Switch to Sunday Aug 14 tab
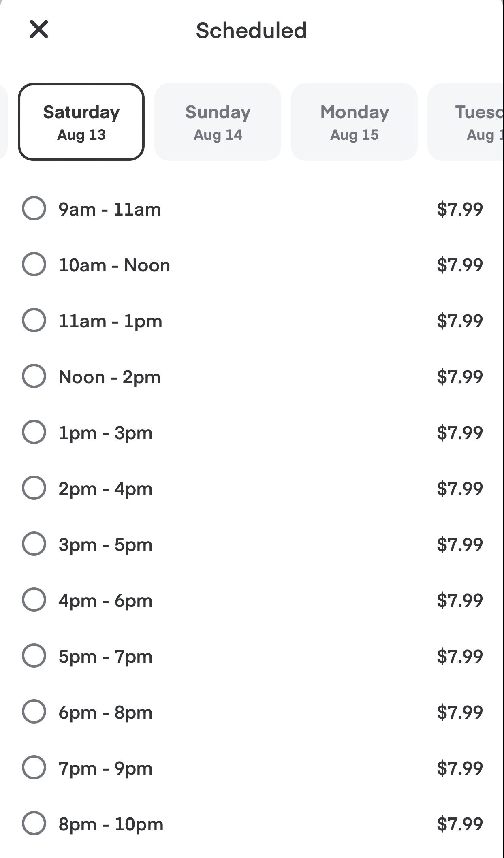Image resolution: width=504 pixels, height=858 pixels. [218, 122]
